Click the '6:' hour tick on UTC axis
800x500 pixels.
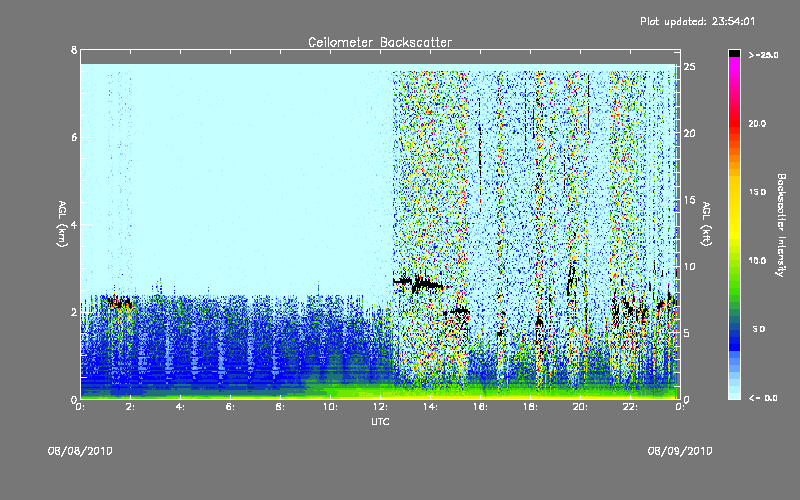230,407
